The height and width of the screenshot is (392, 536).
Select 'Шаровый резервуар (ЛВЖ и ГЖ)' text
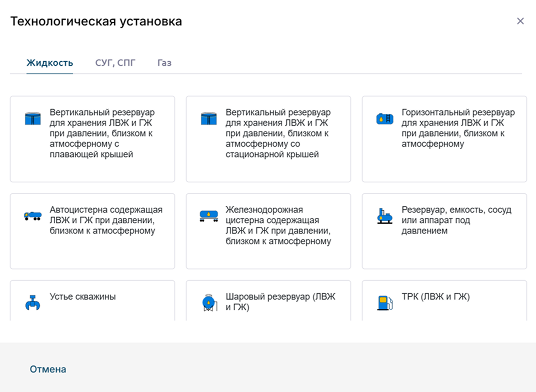(280, 302)
